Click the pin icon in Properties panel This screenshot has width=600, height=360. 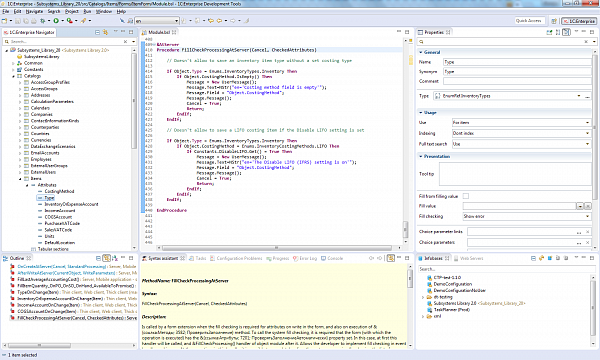click(x=549, y=33)
